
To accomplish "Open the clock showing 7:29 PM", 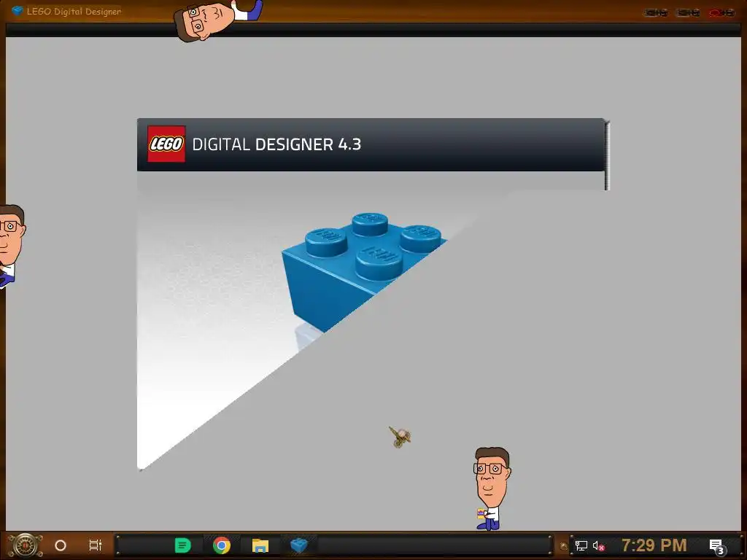I will (654, 545).
